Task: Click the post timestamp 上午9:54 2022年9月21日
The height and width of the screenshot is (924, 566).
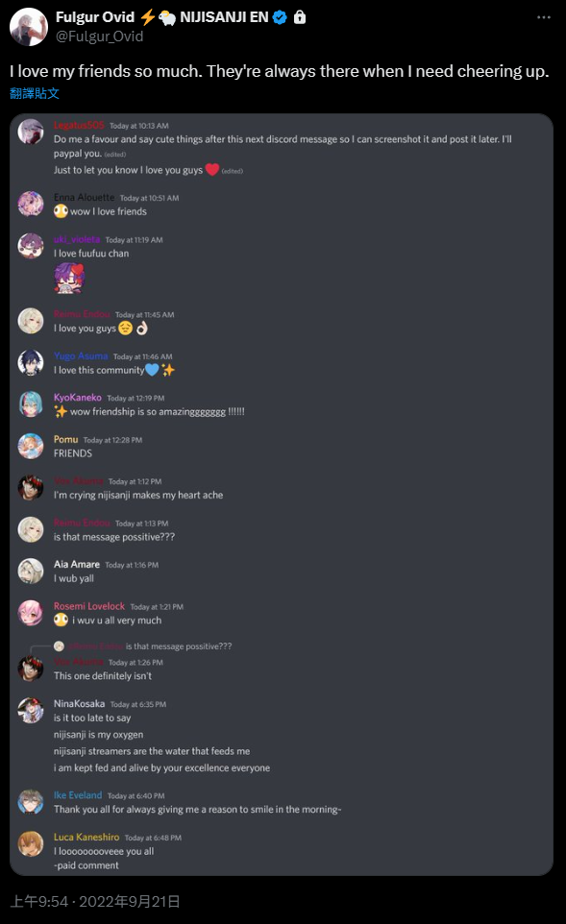Action: pyautogui.click(x=95, y=902)
